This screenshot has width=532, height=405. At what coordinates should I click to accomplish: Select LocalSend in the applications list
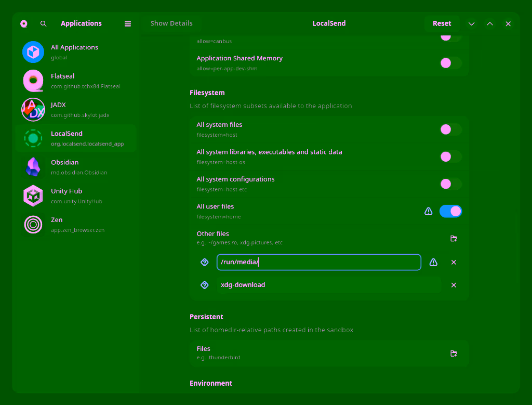click(x=76, y=138)
